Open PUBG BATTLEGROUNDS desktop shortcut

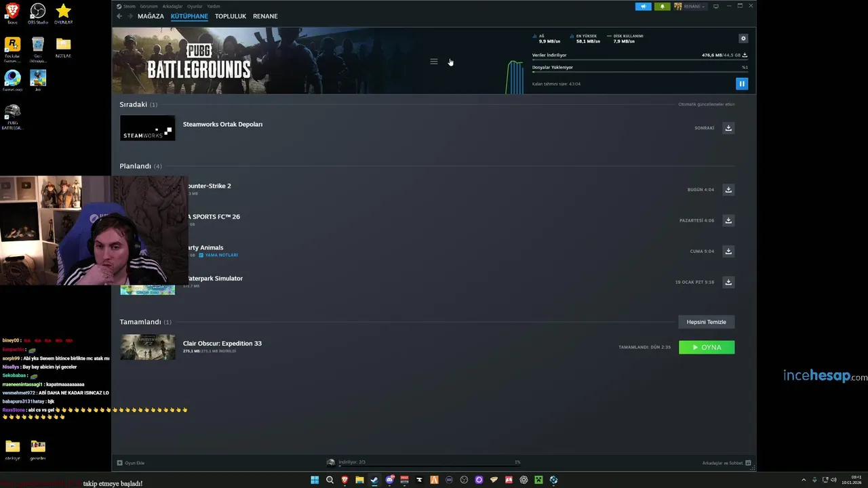12,117
